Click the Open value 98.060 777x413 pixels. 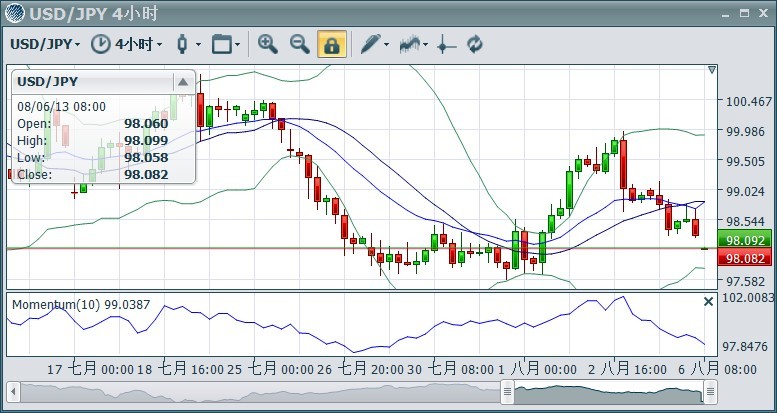(x=146, y=124)
